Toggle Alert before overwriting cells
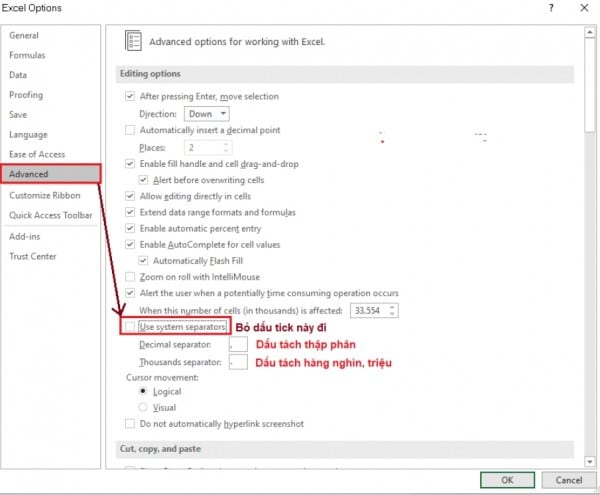 [x=143, y=180]
